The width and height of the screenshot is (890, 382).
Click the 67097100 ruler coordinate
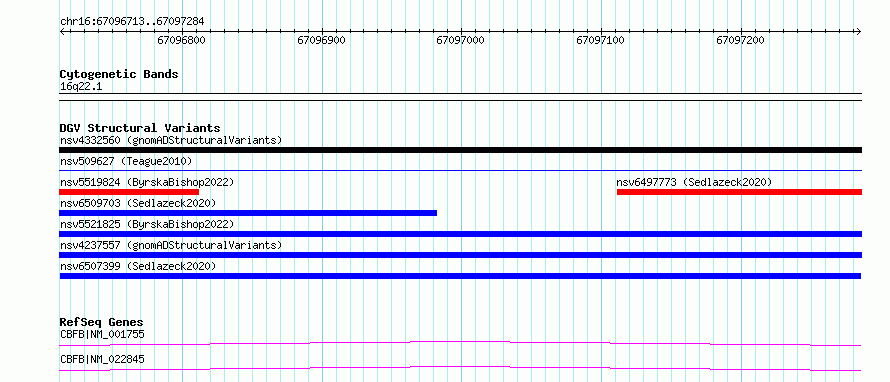[x=600, y=40]
